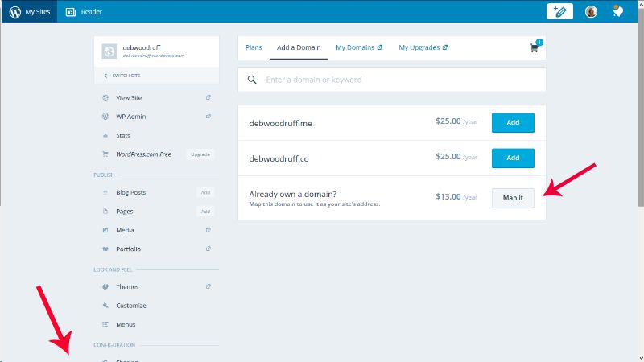Click the Media image icon
This screenshot has height=362, width=644.
coord(105,230)
